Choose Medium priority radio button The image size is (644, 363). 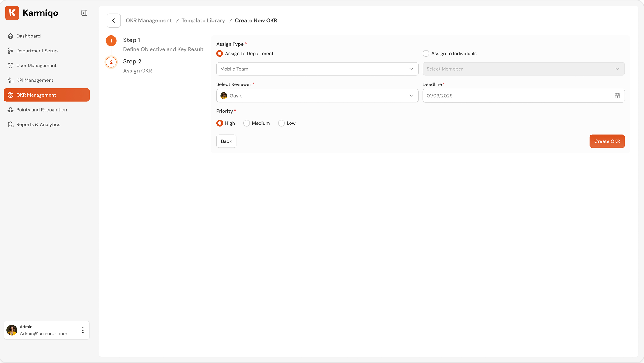click(x=247, y=123)
